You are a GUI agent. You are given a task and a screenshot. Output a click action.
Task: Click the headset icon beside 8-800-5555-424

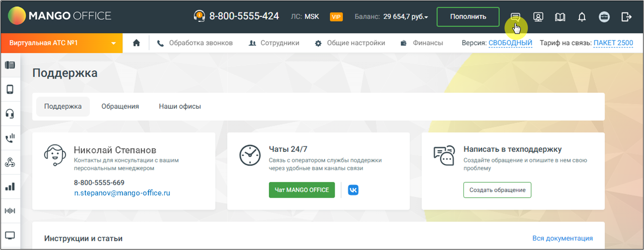(200, 16)
